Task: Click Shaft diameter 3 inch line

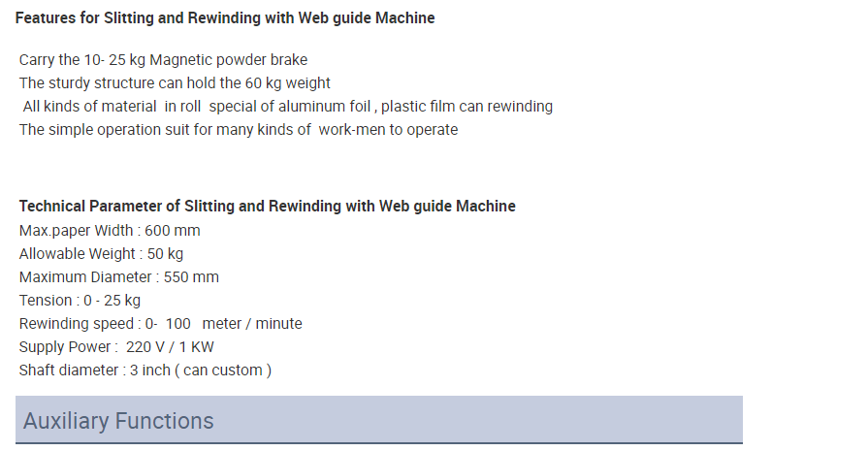Action: (x=145, y=370)
